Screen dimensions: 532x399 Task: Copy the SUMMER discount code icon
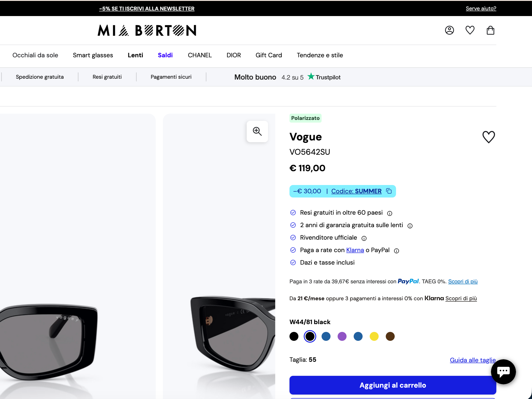(x=389, y=191)
